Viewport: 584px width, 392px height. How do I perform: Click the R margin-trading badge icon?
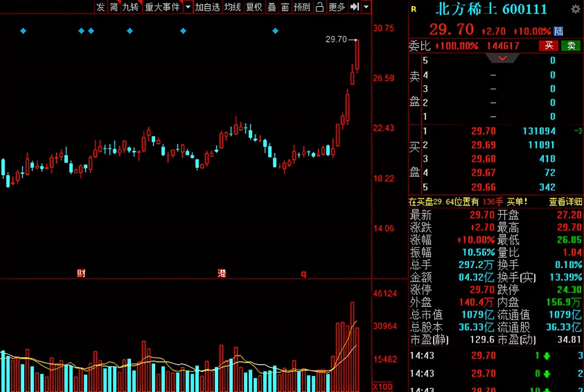tap(413, 9)
